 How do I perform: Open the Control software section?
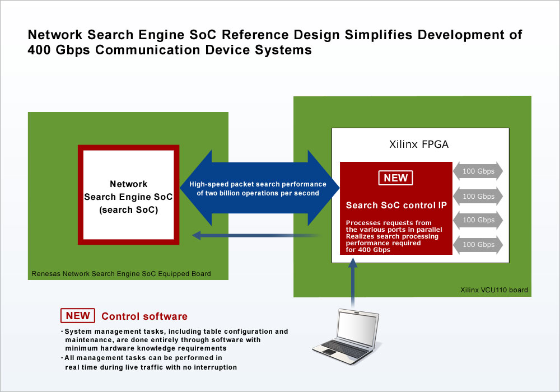[x=144, y=316]
